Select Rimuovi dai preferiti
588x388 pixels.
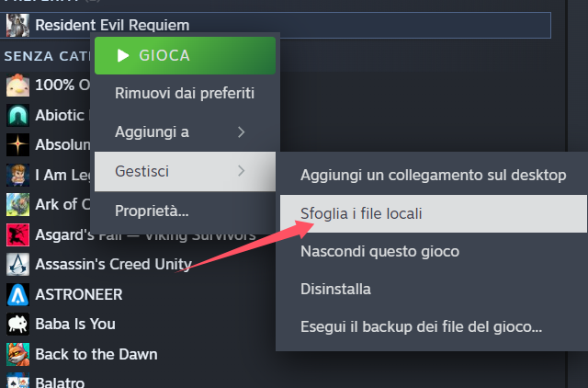click(185, 93)
